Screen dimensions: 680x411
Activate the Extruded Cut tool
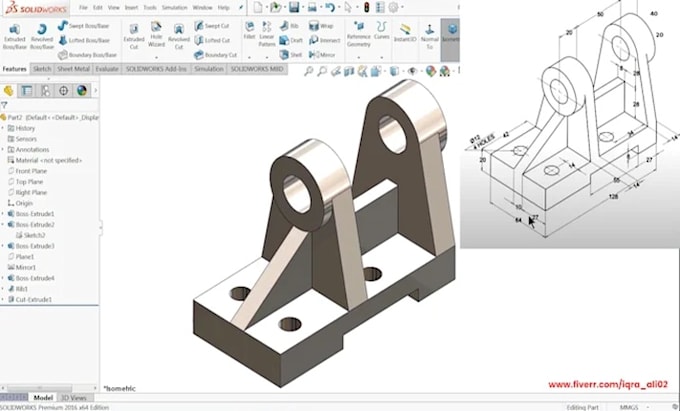pyautogui.click(x=134, y=36)
